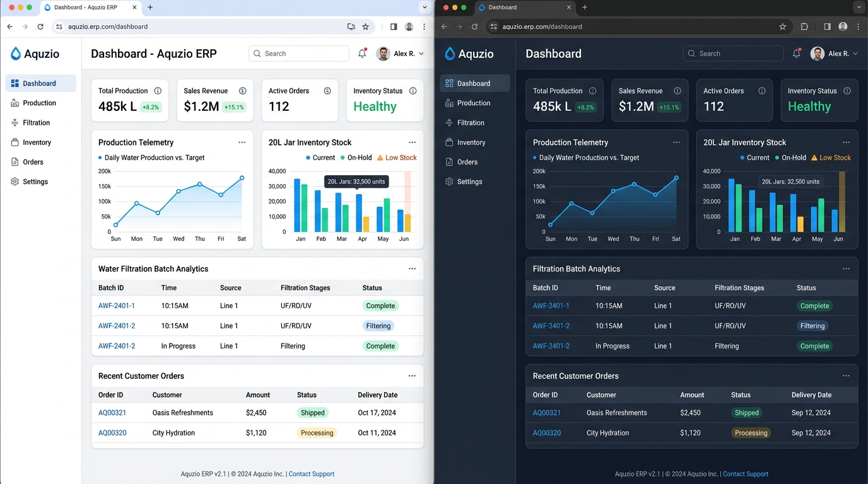This screenshot has height=484, width=868.
Task: Open the AWF-3401-1 batch link
Action: (x=551, y=306)
